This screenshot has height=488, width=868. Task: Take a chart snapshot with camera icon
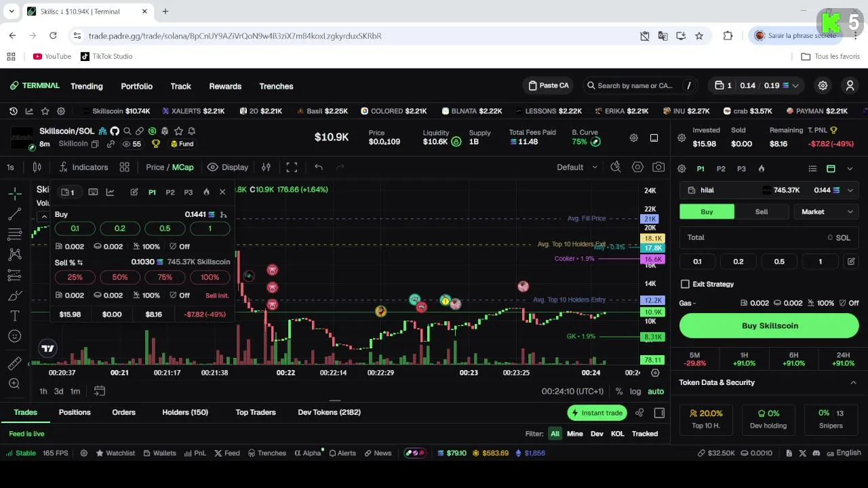[658, 167]
